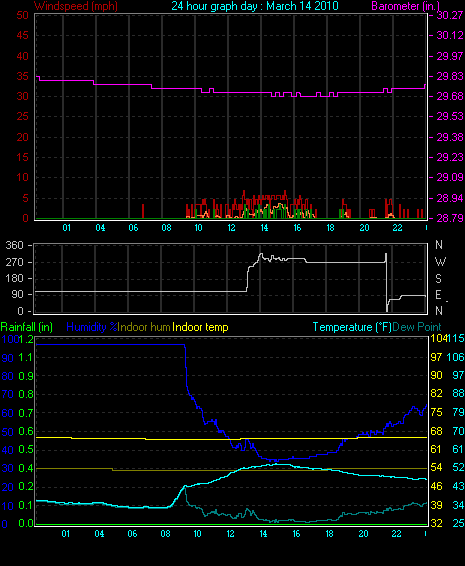Click the Indoor temp legend label
Screen dimensions: 465x566
tap(200, 327)
